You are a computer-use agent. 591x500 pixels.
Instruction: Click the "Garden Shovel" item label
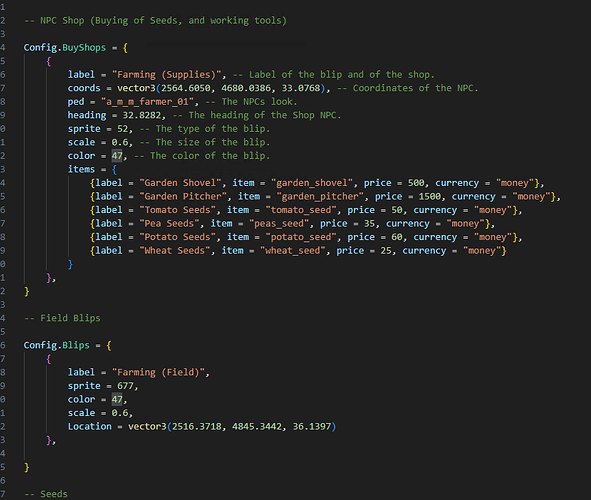pyautogui.click(x=180, y=183)
